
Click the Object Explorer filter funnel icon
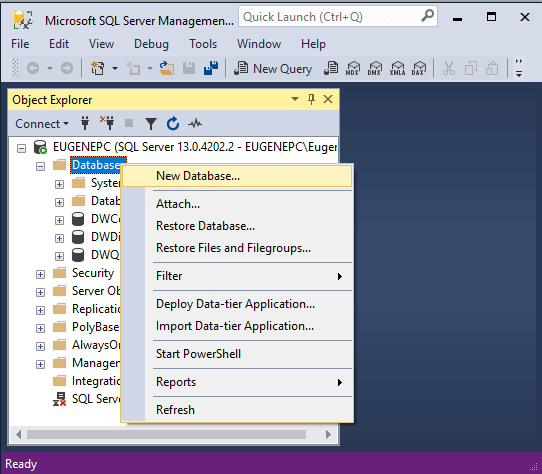[x=151, y=123]
